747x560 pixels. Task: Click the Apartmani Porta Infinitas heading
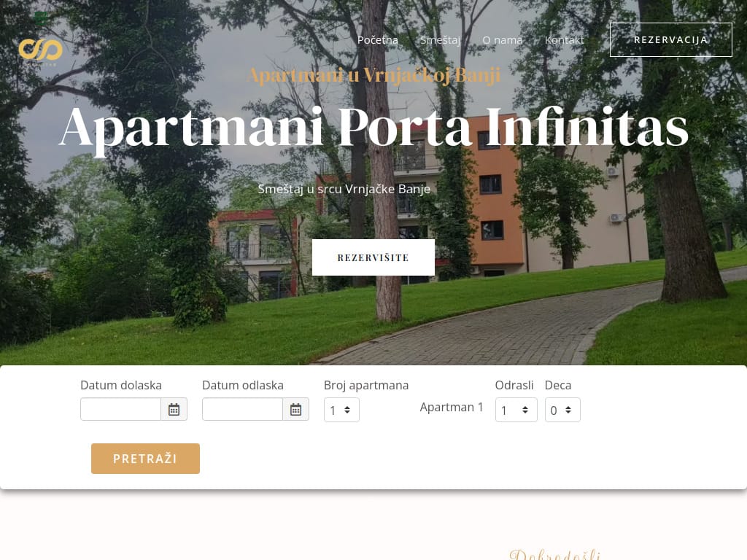pyautogui.click(x=373, y=128)
